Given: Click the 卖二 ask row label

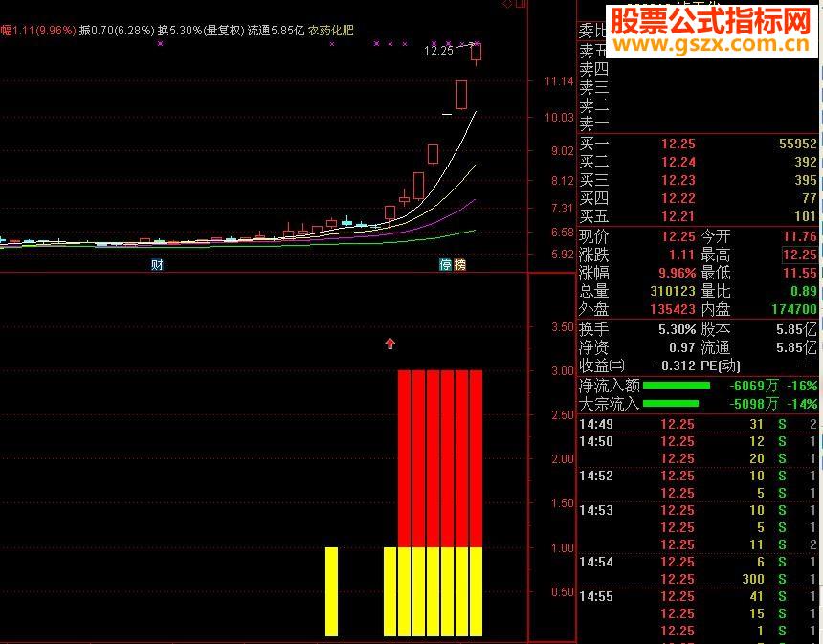Looking at the screenshot, I should 593,105.
